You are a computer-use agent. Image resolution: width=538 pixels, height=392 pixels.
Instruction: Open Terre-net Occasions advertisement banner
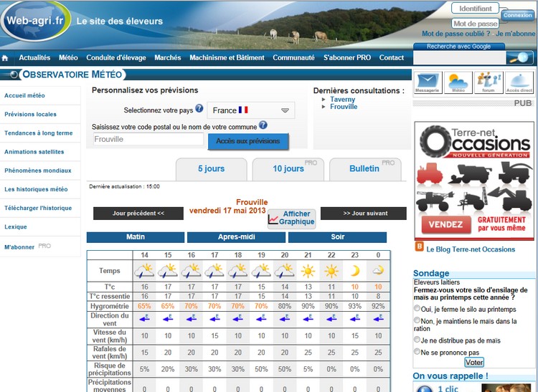[474, 181]
